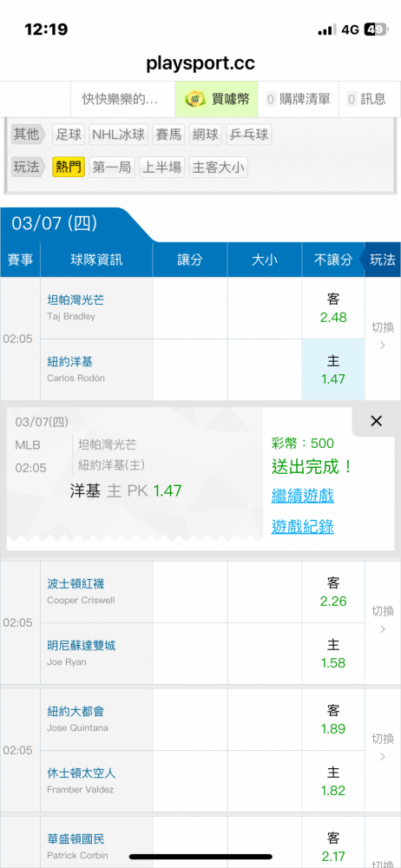Pick 主 1.58 odds for 明尼蘇達雙城
The height and width of the screenshot is (868, 401).
(x=333, y=654)
